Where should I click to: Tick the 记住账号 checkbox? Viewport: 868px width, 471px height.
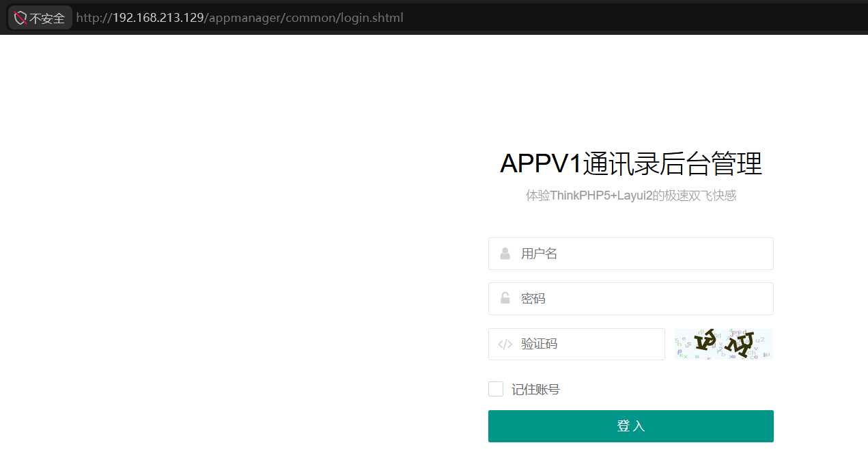click(496, 389)
